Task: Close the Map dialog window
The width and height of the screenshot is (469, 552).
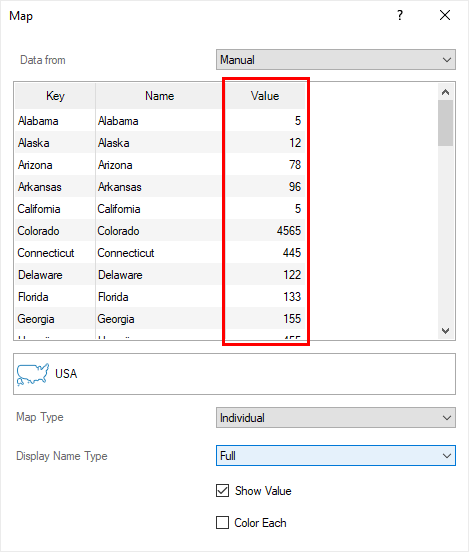Action: coord(445,15)
